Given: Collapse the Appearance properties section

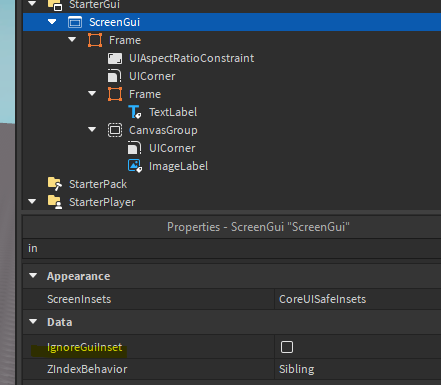Looking at the screenshot, I should click(33, 276).
